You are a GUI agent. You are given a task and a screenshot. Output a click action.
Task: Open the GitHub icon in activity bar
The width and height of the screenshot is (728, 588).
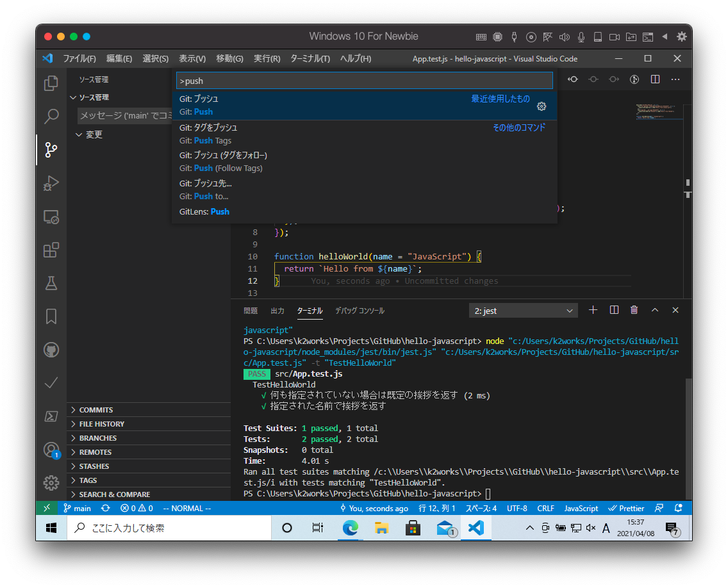51,350
